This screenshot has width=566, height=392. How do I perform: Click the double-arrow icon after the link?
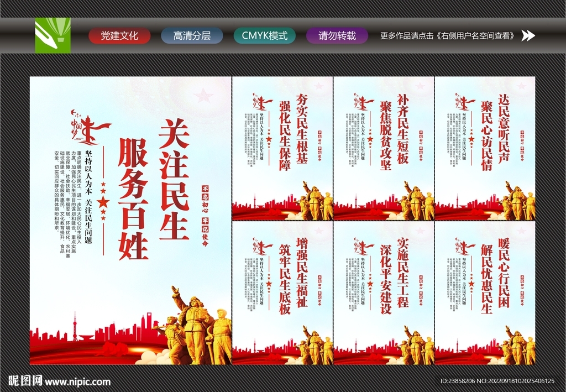528,35
